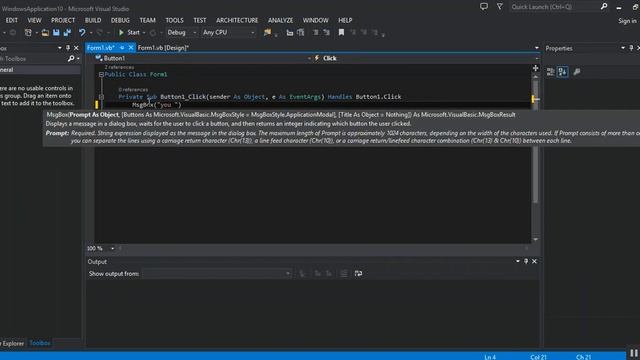Open the Properties property pages wrench icon

click(577, 72)
